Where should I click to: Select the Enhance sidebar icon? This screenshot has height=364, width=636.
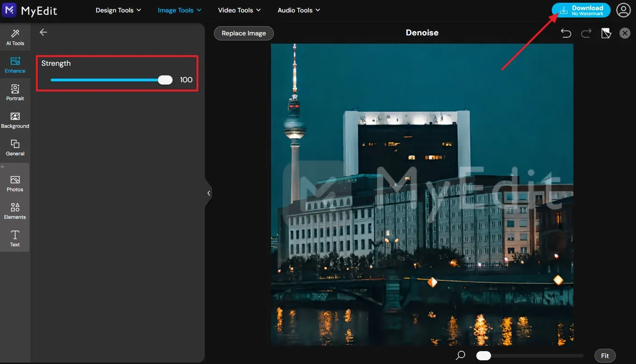coord(15,65)
